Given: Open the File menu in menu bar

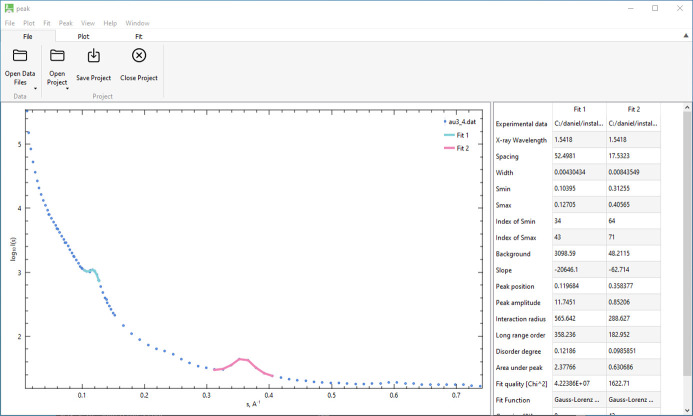Looking at the screenshot, I should 9,21.
